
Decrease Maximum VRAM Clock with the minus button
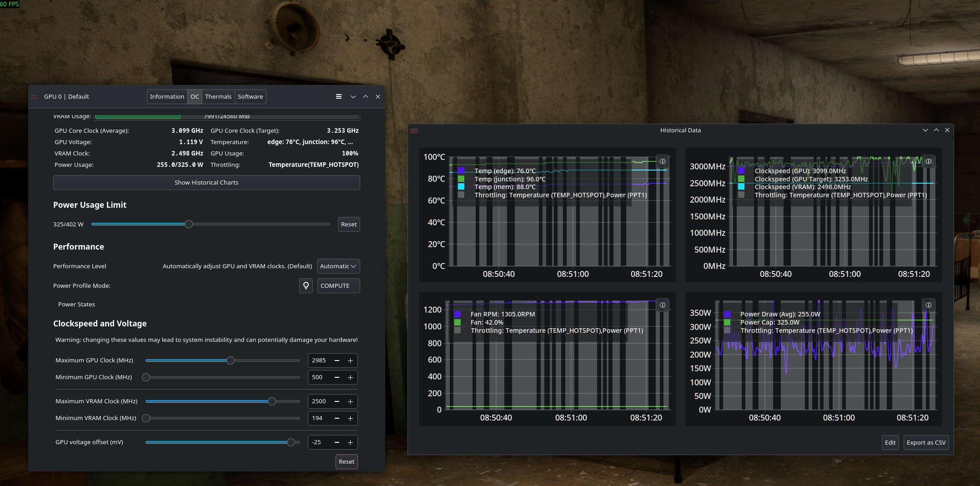(x=337, y=401)
